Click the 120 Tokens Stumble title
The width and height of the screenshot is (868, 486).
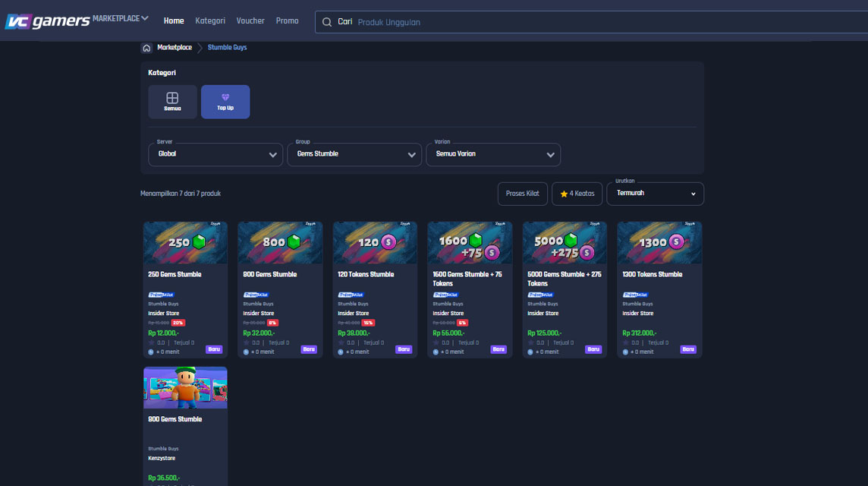(366, 275)
